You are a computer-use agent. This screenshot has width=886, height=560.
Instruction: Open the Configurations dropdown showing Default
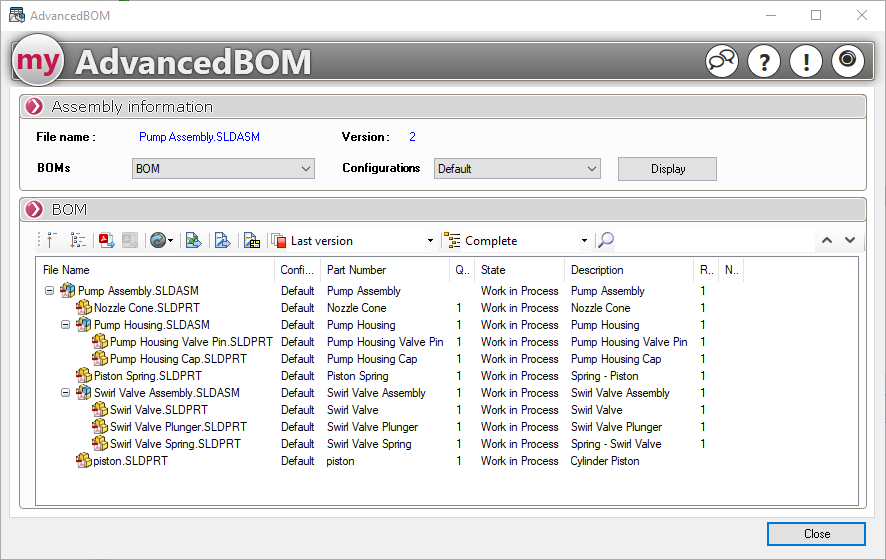[516, 169]
